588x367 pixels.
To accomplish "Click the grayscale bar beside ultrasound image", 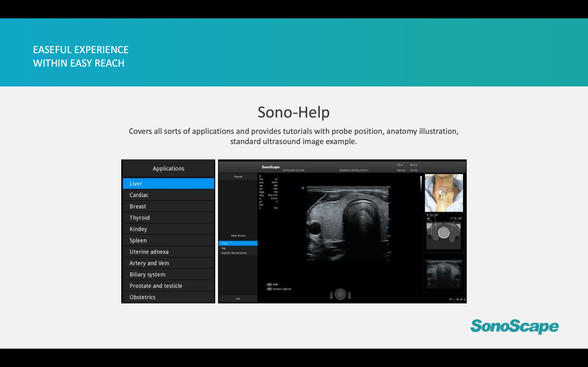I will (x=421, y=185).
